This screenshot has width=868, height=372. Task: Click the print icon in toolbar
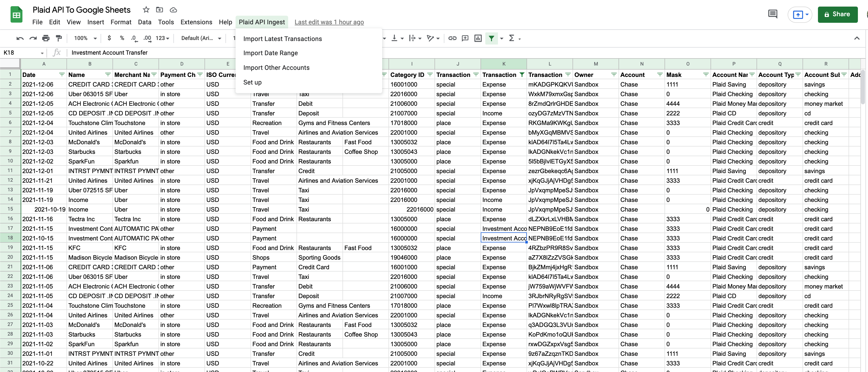tap(45, 38)
